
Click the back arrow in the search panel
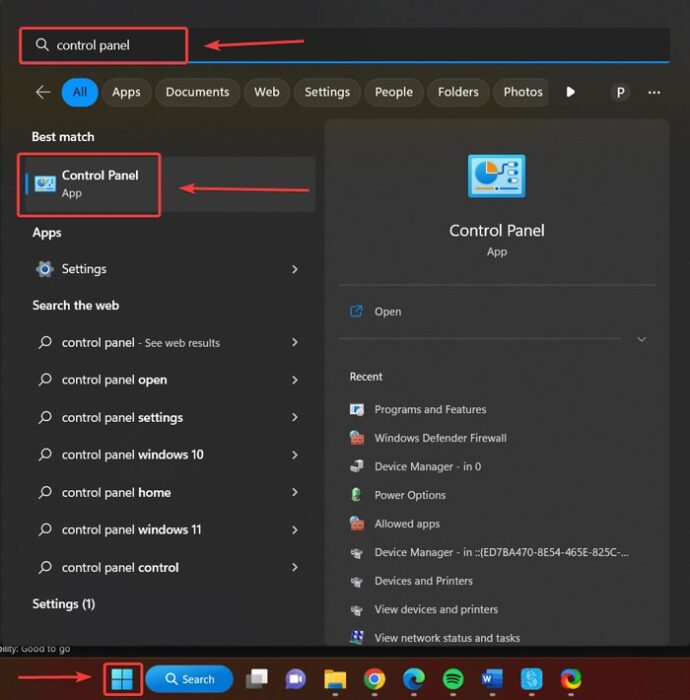point(43,92)
